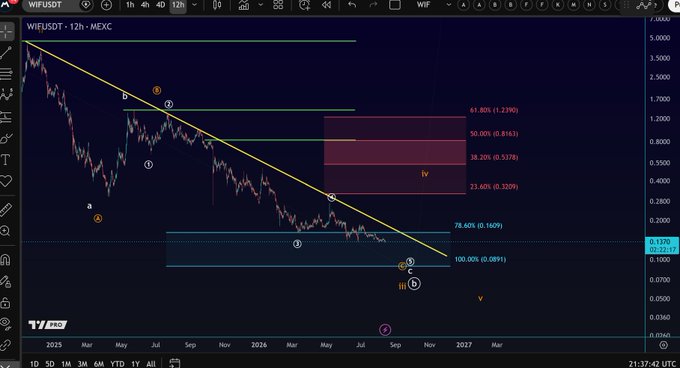Open the Fibonacci and Gann tools group
Viewport: 680px width, 368px height.
point(6,74)
